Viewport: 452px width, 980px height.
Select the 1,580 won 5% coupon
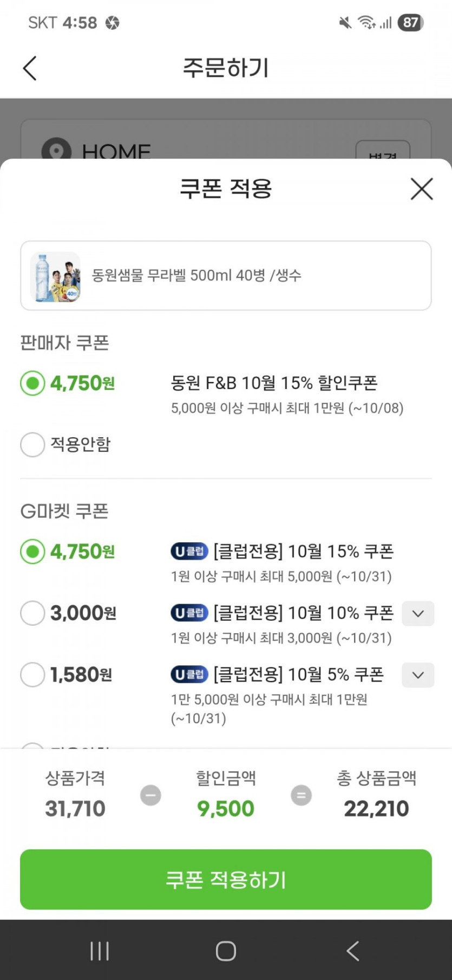pyautogui.click(x=32, y=675)
